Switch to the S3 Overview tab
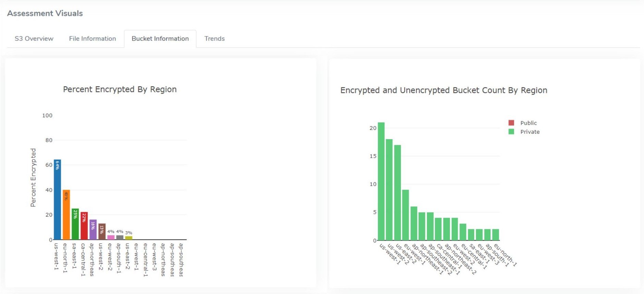 tap(34, 39)
